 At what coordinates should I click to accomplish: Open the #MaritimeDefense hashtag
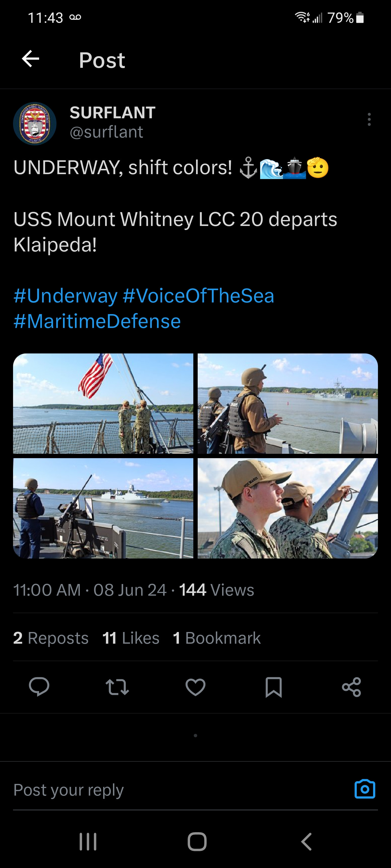(x=97, y=321)
